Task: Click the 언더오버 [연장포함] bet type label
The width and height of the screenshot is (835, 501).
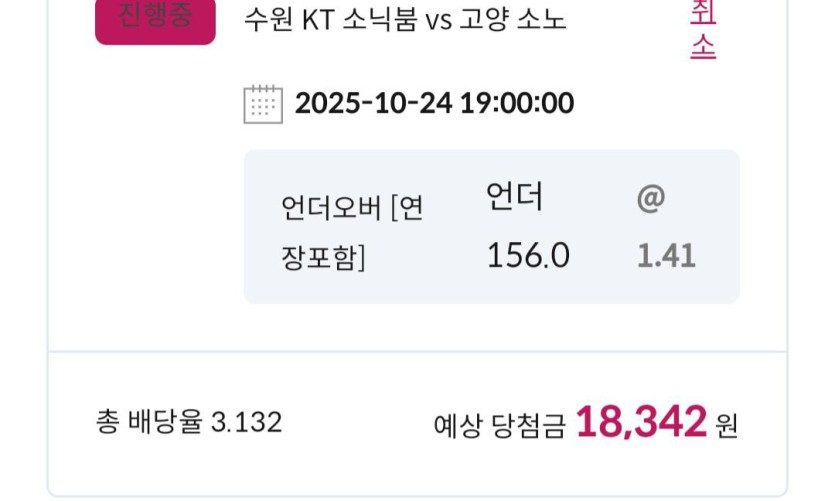Action: click(352, 233)
